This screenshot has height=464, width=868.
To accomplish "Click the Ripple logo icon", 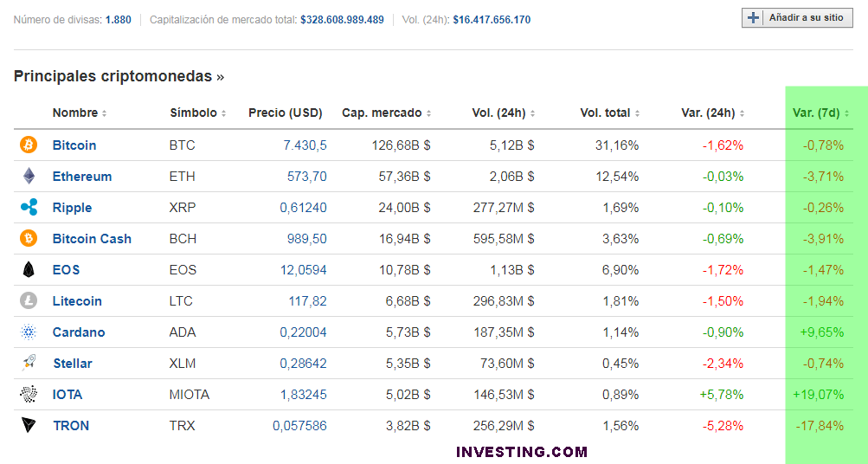I will tap(29, 207).
